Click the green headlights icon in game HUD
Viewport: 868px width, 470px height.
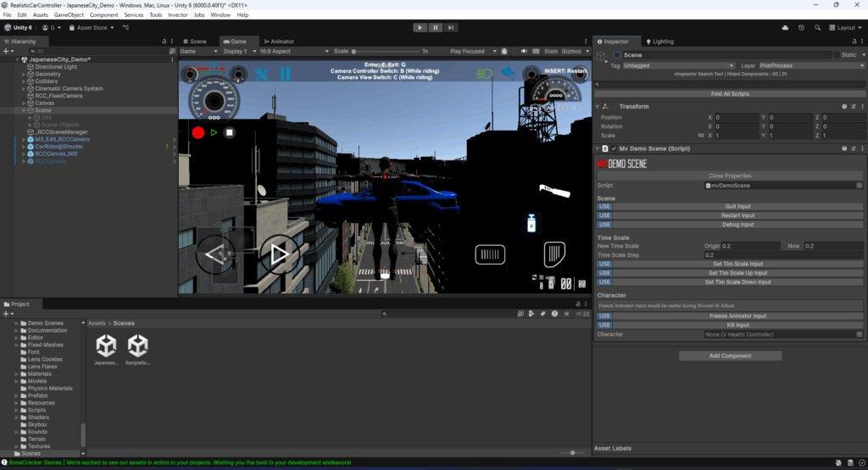[x=484, y=74]
